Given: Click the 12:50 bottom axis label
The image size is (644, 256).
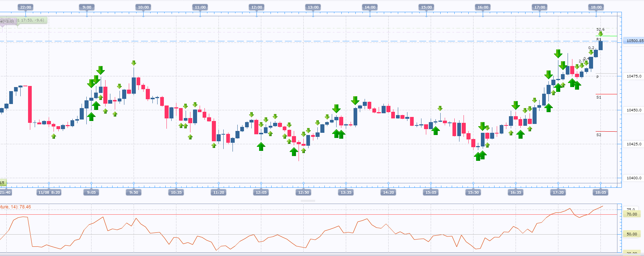Looking at the screenshot, I should pos(303,192).
